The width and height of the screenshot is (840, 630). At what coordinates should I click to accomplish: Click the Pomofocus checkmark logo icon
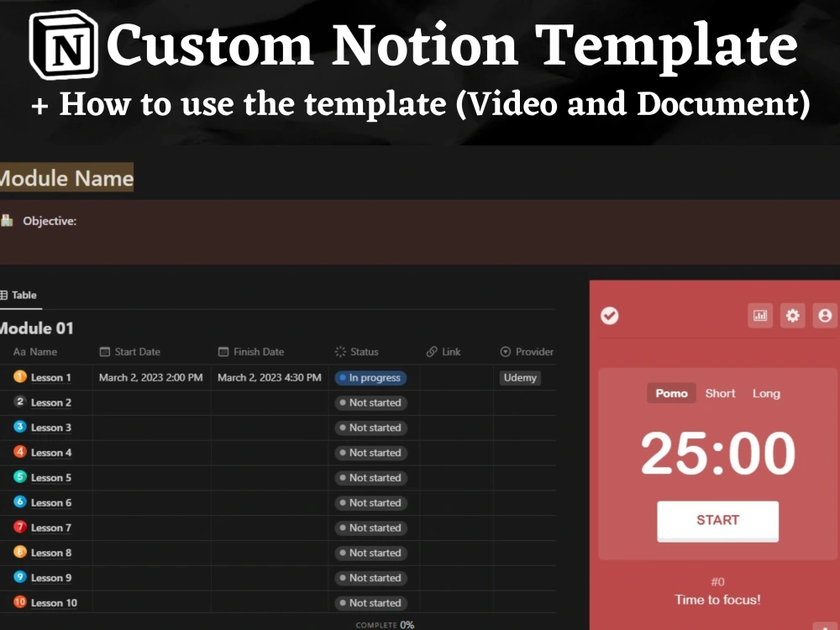[x=610, y=316]
